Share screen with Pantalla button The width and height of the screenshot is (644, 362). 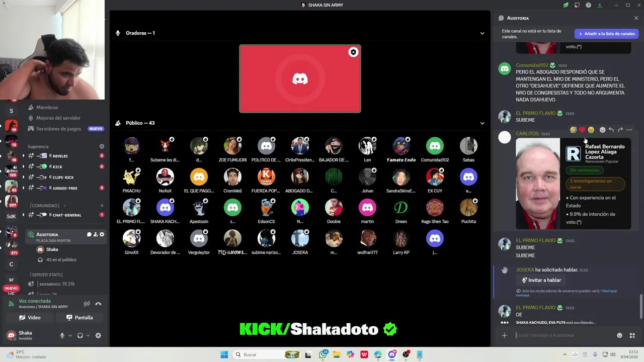[79, 318]
